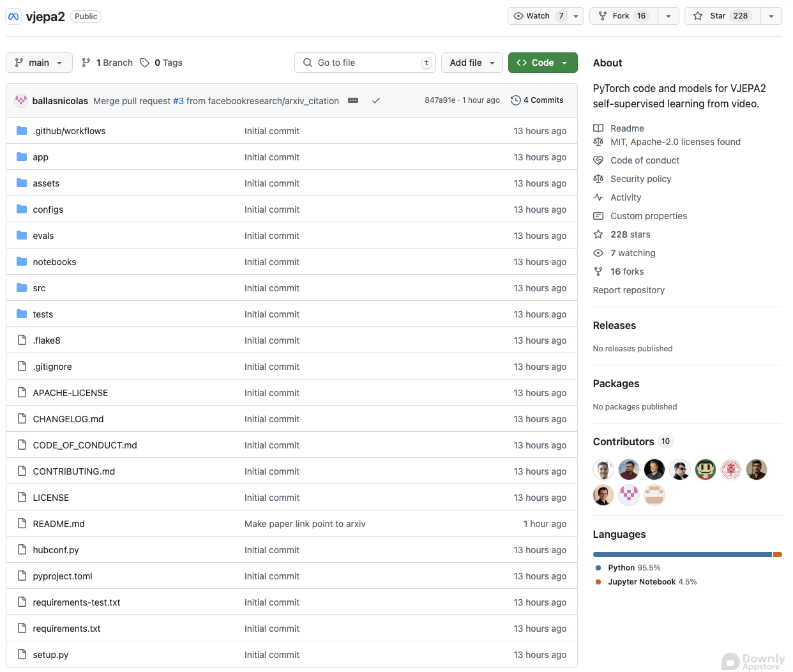The width and height of the screenshot is (793, 672).
Task: Click the Go to file search field
Action: click(x=365, y=63)
